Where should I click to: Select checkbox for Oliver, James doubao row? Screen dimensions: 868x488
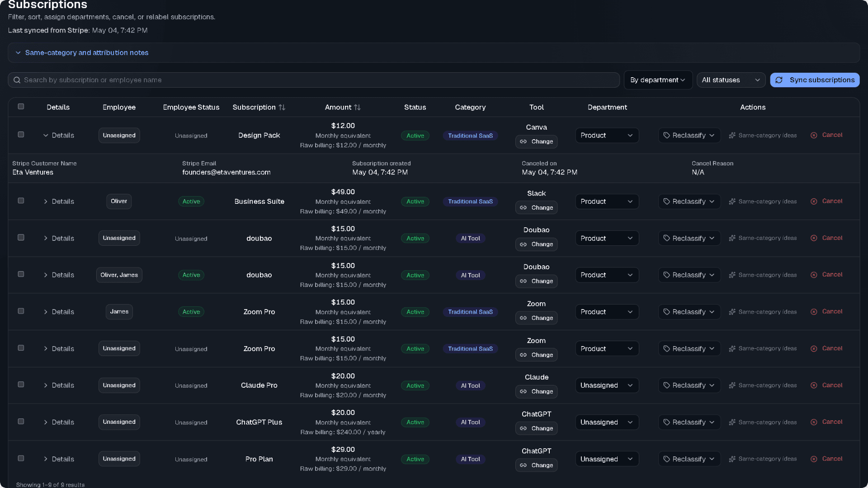point(21,274)
